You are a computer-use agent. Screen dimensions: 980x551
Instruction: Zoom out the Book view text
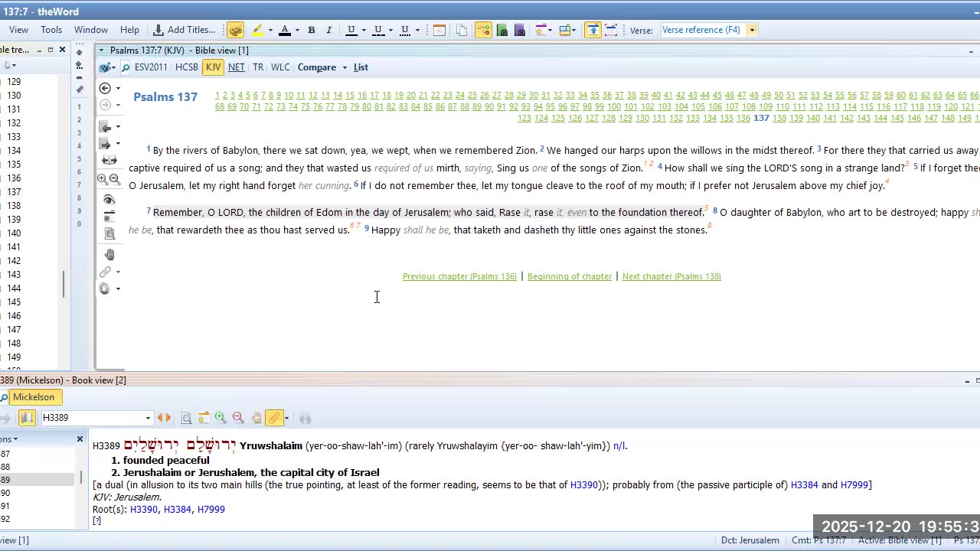(x=239, y=418)
